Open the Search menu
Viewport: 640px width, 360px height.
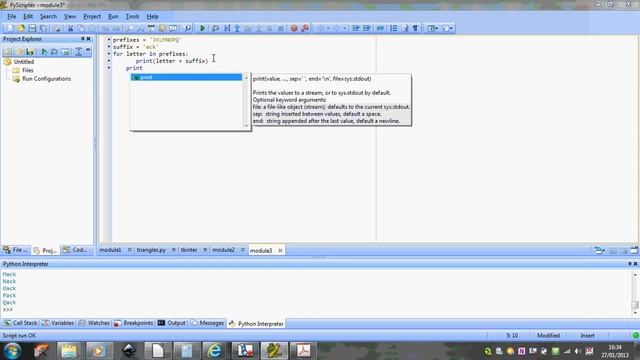click(48, 16)
